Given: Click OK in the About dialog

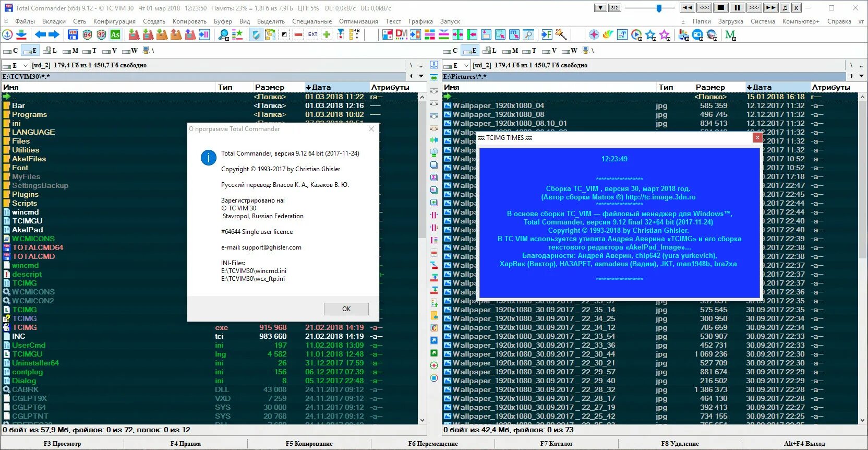Looking at the screenshot, I should 346,309.
